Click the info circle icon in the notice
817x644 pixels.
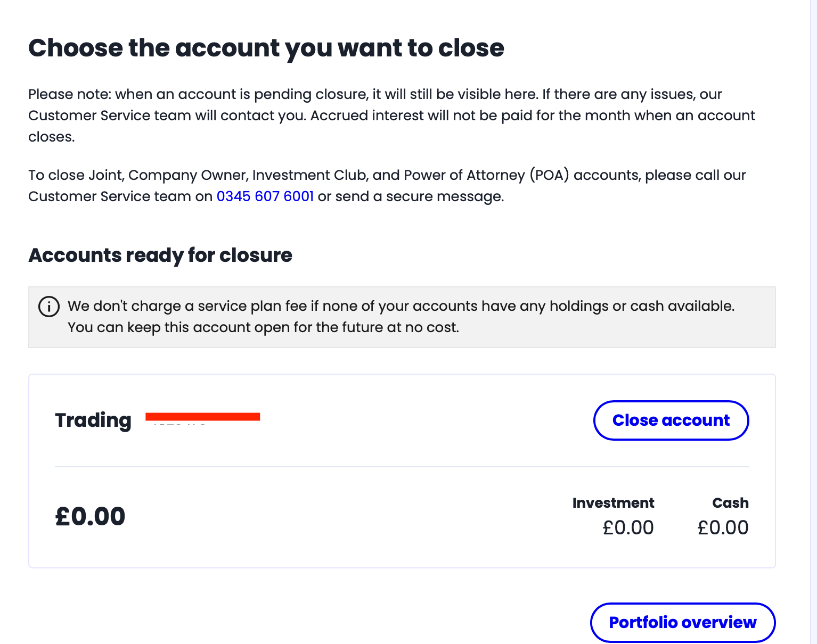coord(49,307)
